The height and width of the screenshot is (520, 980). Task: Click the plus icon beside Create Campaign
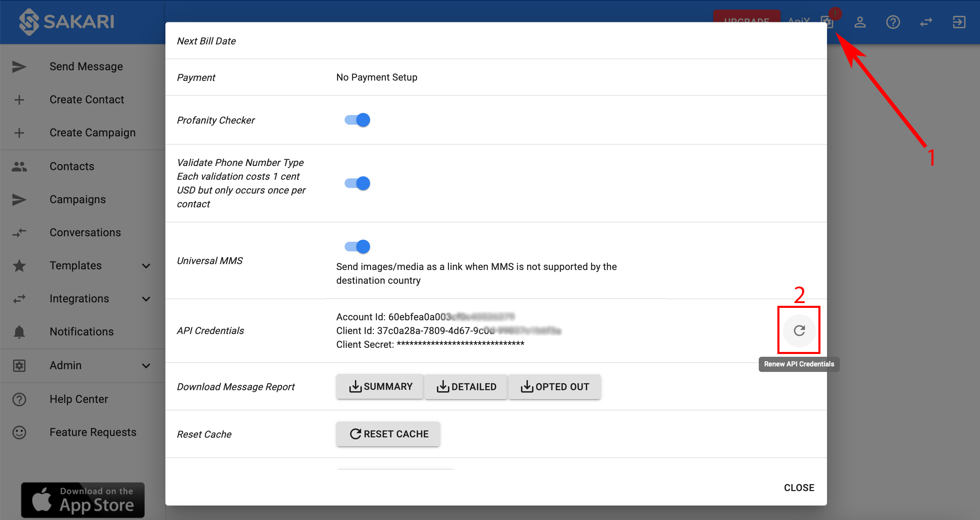coord(19,133)
